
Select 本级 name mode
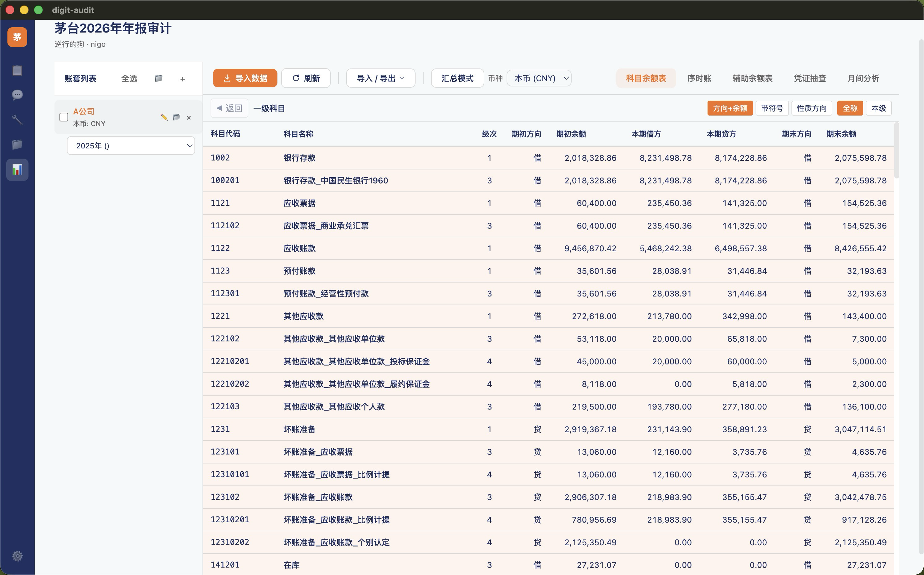coord(878,108)
